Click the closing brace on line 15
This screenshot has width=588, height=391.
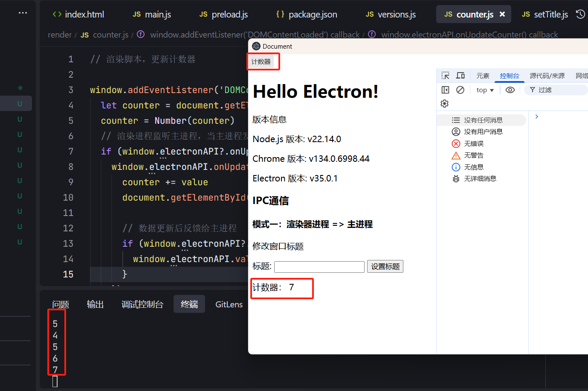pyautogui.click(x=125, y=274)
